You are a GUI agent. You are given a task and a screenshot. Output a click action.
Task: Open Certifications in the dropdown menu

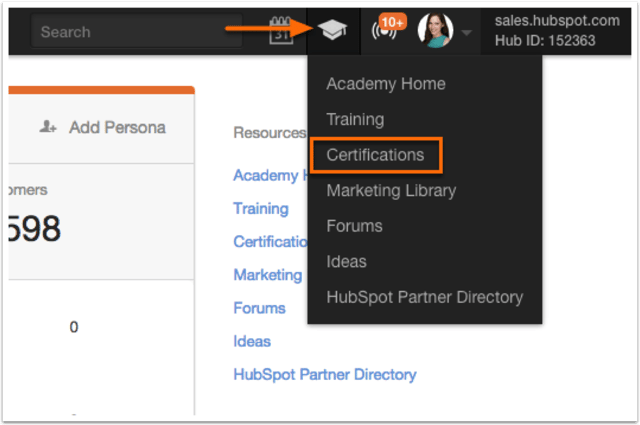coord(375,155)
